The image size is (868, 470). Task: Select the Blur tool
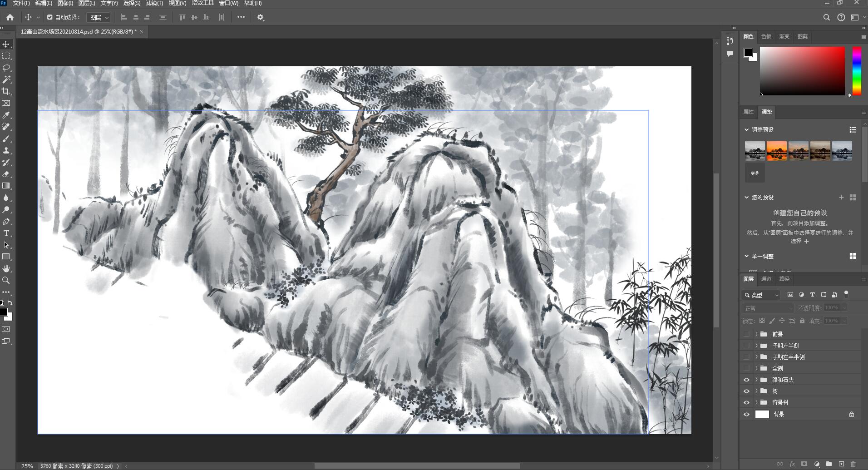pos(6,198)
